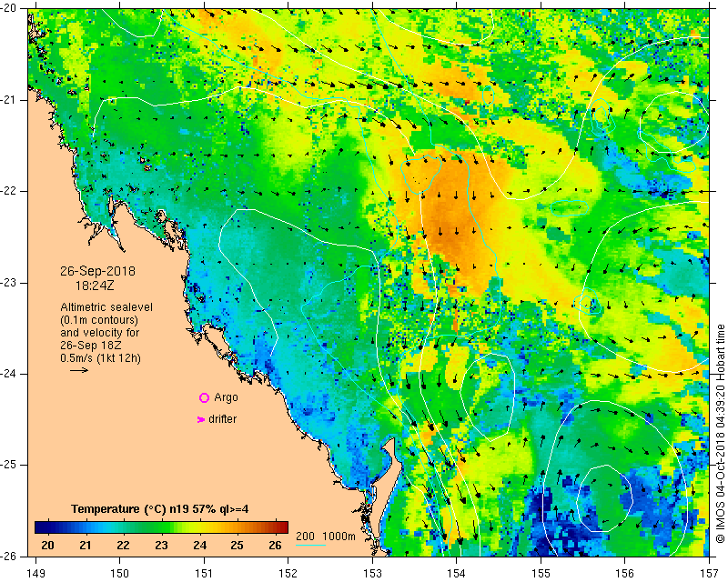Click the date text 26-Sep-2018
This screenshot has height=582, width=728.
pos(97,271)
